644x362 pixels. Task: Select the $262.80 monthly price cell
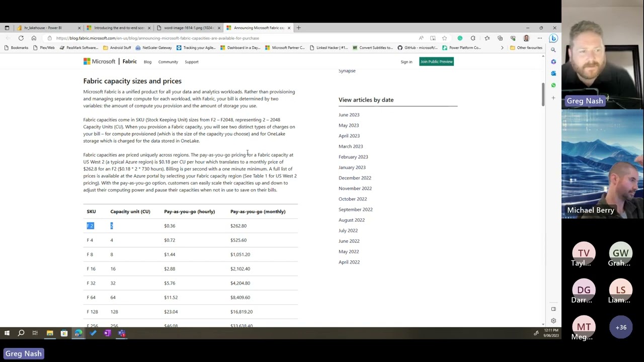click(x=238, y=226)
